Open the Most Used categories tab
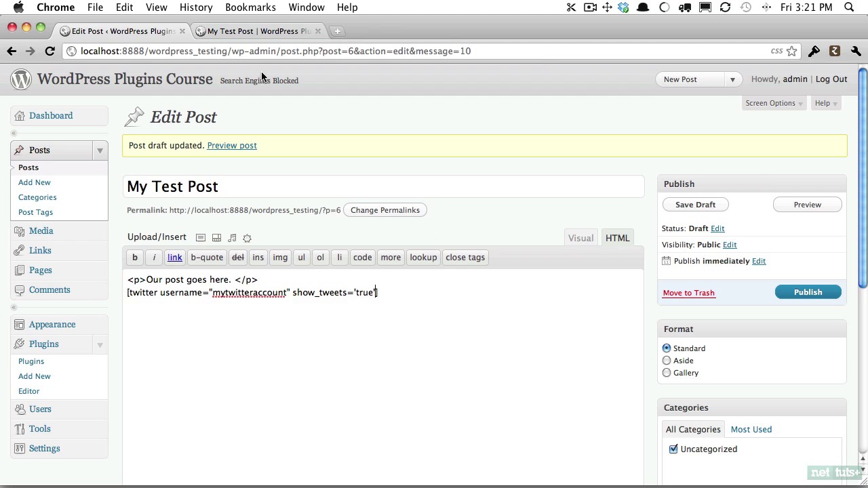868x488 pixels. coord(751,430)
